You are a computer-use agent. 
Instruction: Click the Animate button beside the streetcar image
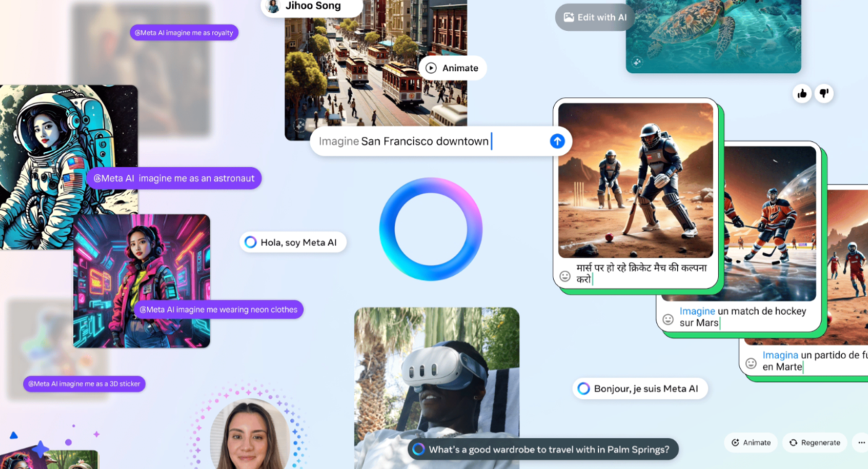[452, 68]
